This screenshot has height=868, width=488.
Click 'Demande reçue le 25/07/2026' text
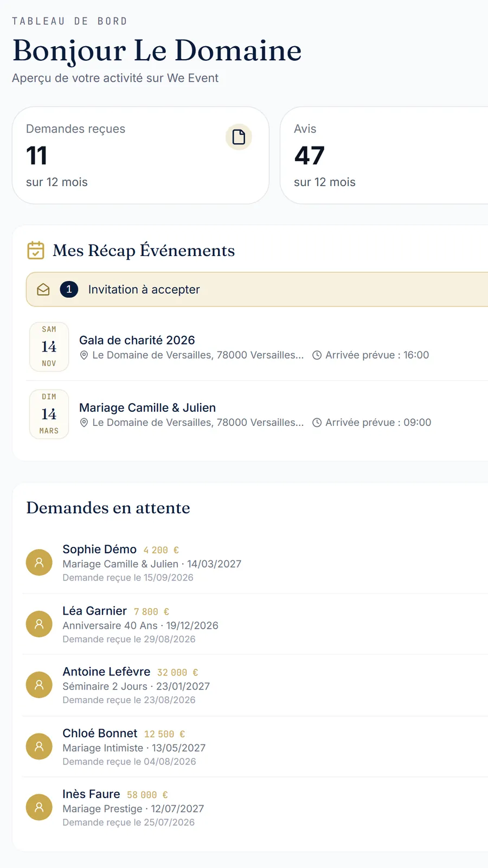coord(129,822)
